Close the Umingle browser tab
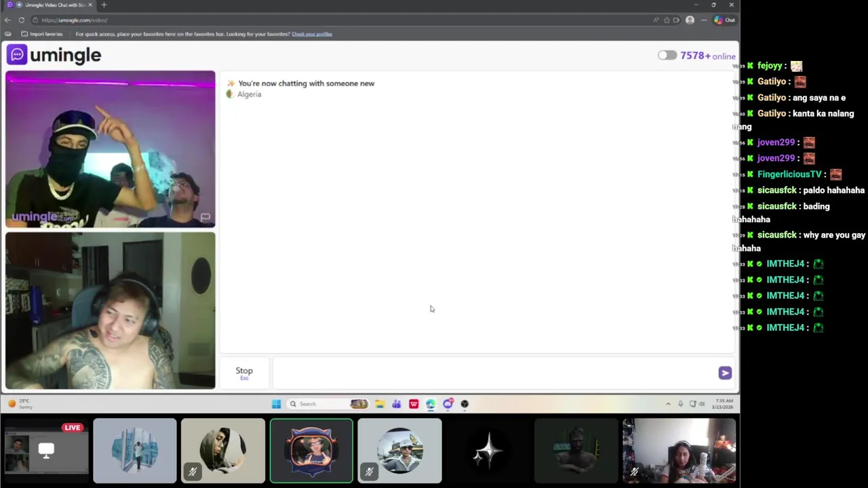Image resolution: width=868 pixels, height=488 pixels. pos(90,5)
